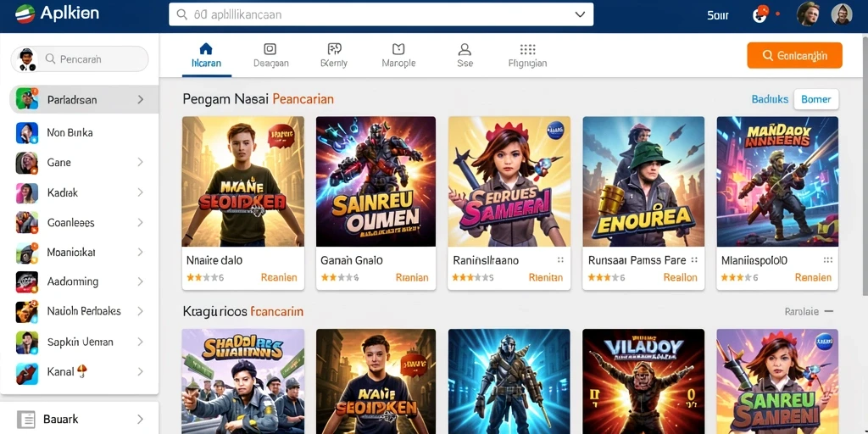This screenshot has height=434, width=868.
Task: Open the Gane sidebar icon
Action: pyautogui.click(x=26, y=163)
